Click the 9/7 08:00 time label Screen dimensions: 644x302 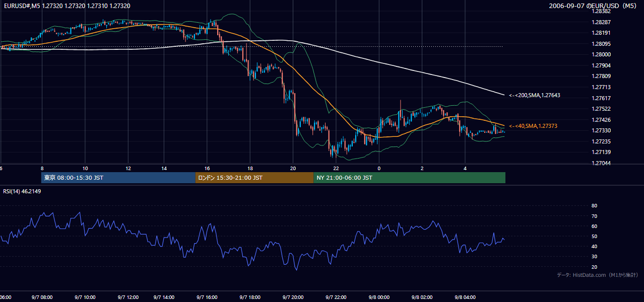point(42,297)
